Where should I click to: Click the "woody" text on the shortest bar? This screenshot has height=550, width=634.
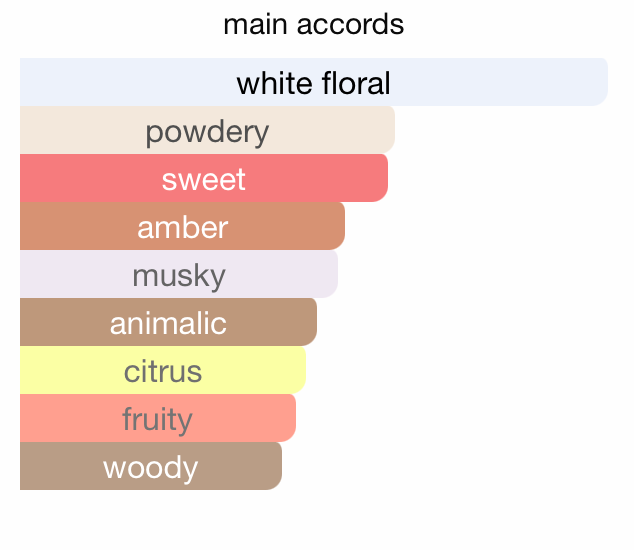pyautogui.click(x=151, y=467)
